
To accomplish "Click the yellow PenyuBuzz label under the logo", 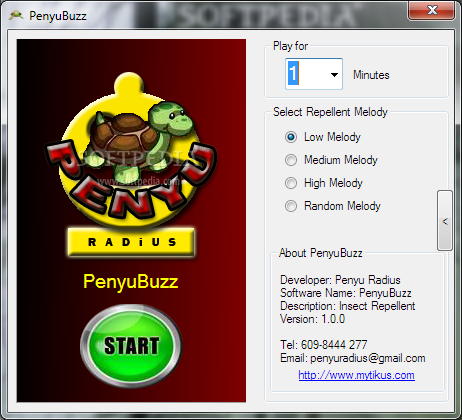I will [x=131, y=282].
